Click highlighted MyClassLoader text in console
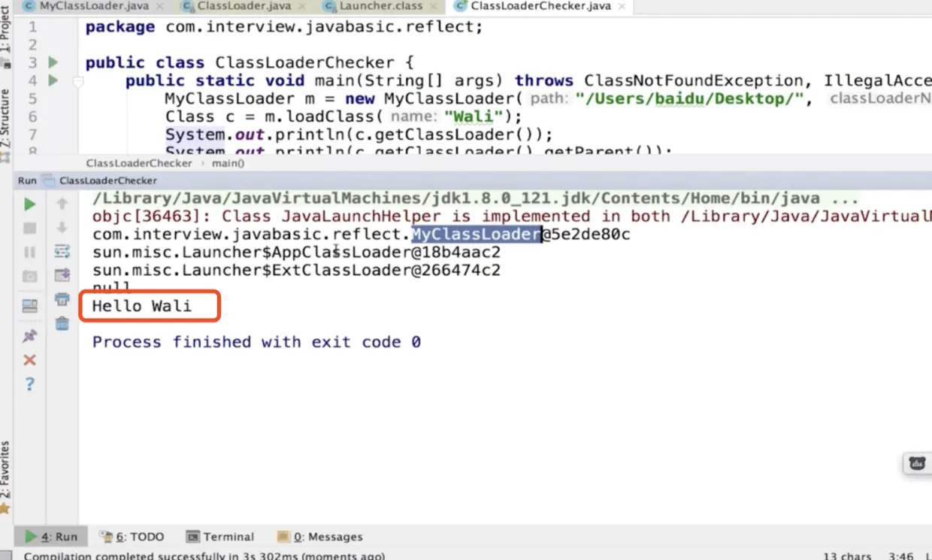The height and width of the screenshot is (560, 932). (x=476, y=235)
